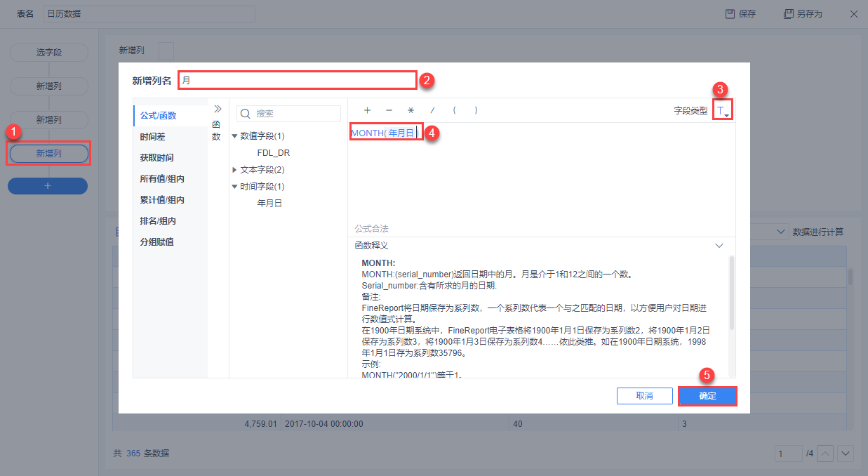This screenshot has width=868, height=476.
Task: Pick the 年月日 field in tree
Action: click(270, 204)
